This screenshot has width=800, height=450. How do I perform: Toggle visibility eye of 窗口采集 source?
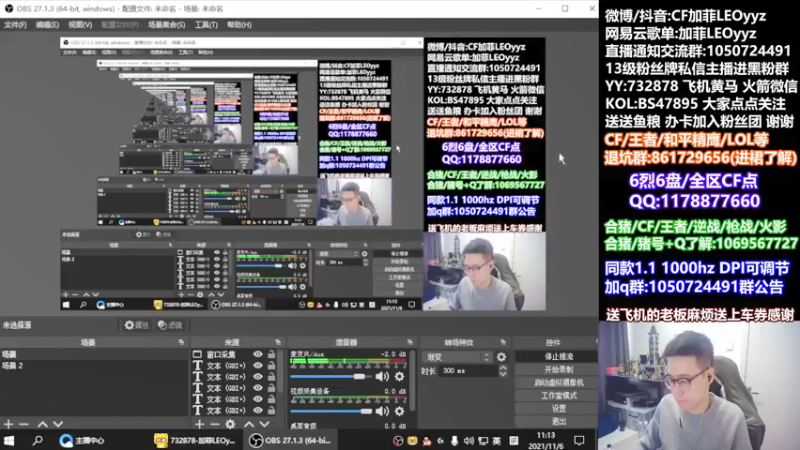click(x=258, y=354)
